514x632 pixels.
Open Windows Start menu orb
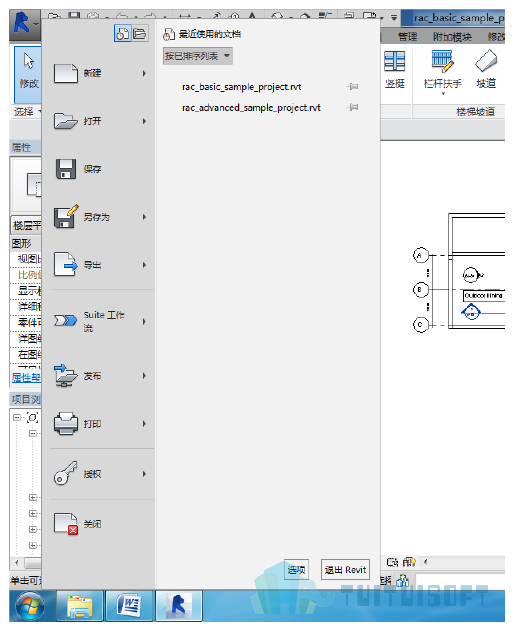[30, 606]
